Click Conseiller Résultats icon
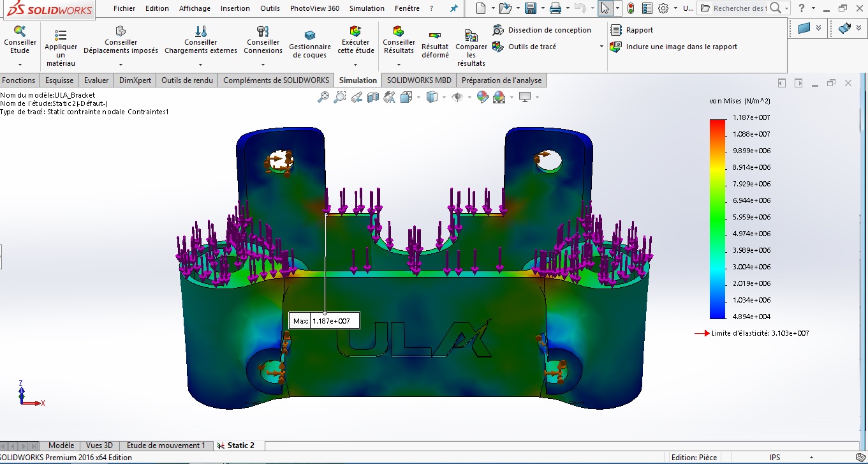Image resolution: width=868 pixels, height=464 pixels. (399, 31)
